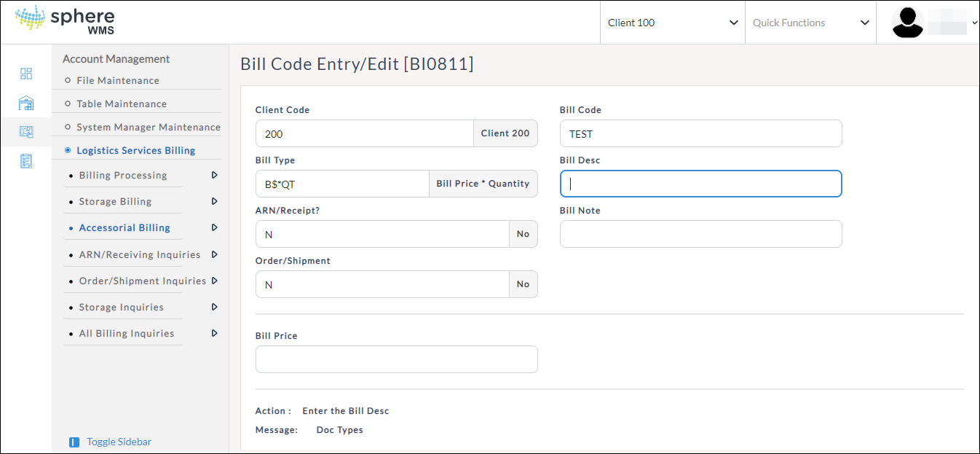Expand the Storage Billing submenu arrow
The width and height of the screenshot is (980, 454).
pos(214,201)
